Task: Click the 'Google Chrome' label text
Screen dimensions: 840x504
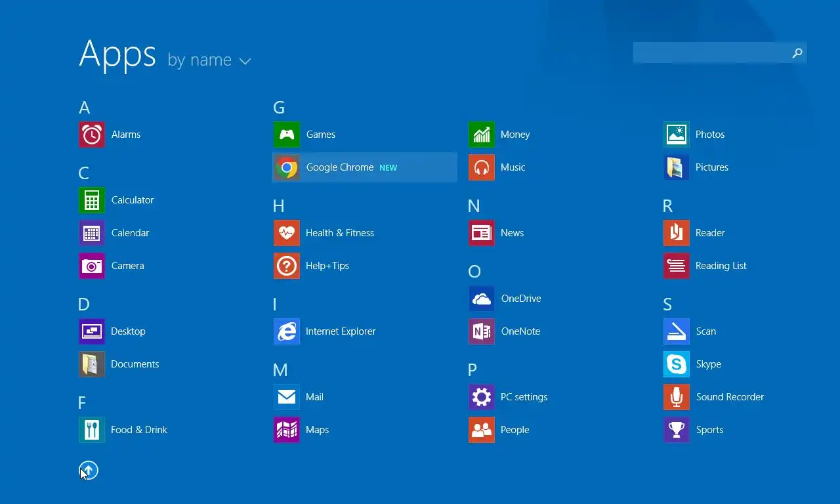Action: 340,167
